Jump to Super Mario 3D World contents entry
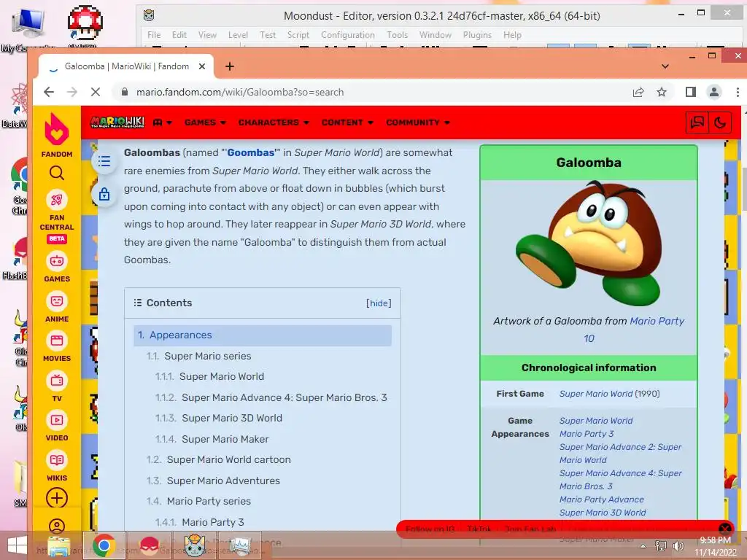The height and width of the screenshot is (560, 747). pos(232,418)
